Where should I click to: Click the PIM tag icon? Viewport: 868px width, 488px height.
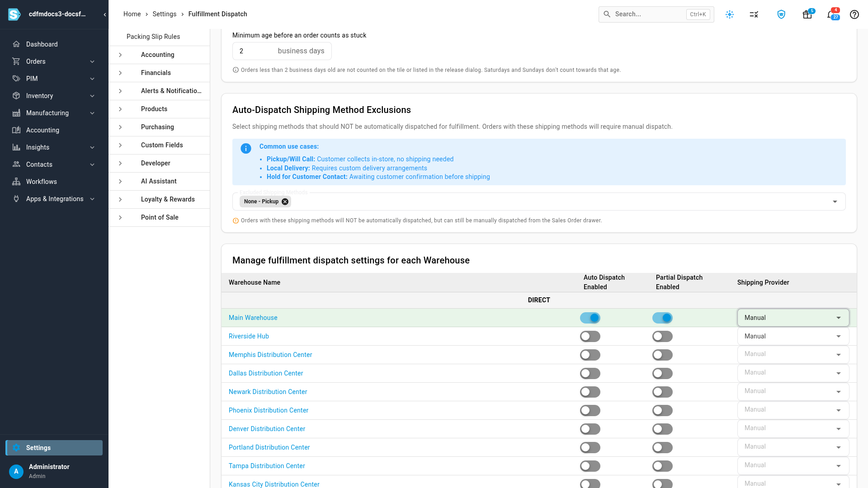coord(16,79)
